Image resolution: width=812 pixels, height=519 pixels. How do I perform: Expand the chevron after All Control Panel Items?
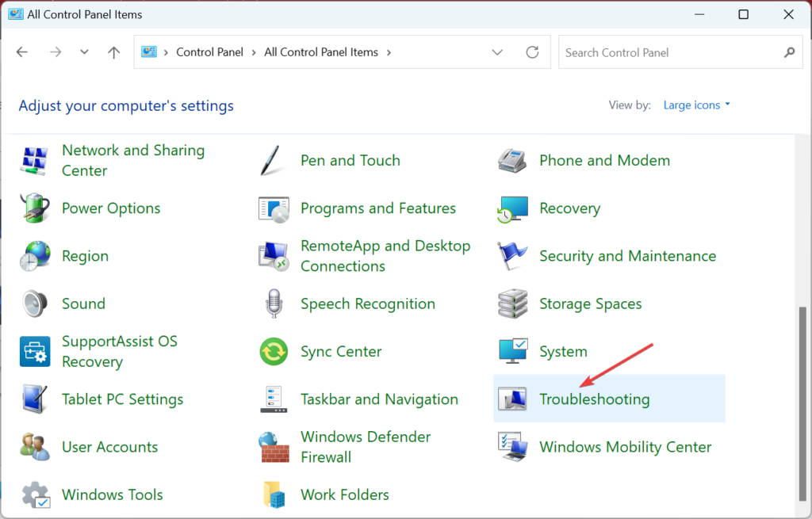click(389, 52)
